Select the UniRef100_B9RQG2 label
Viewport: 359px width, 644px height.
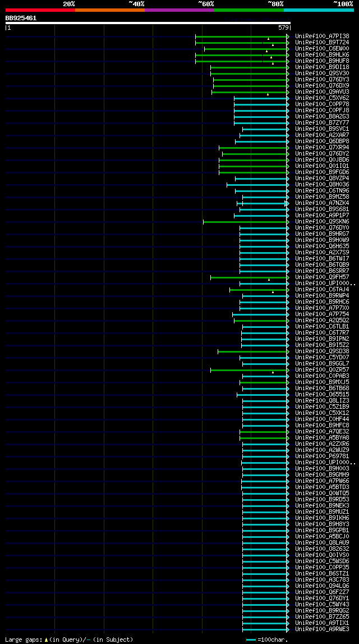(322, 611)
